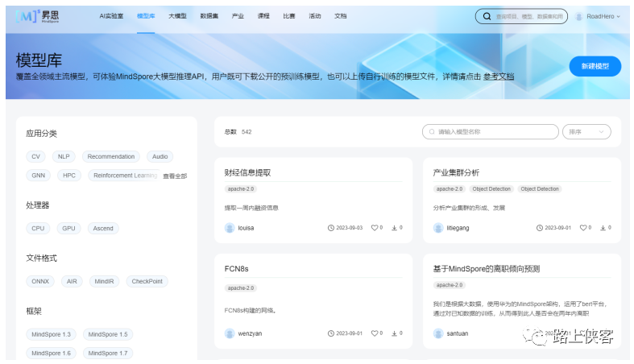Viewport: 634px width, 364px height.
Task: Toggle the MindSpore 1.6 framework filter
Action: (x=52, y=353)
